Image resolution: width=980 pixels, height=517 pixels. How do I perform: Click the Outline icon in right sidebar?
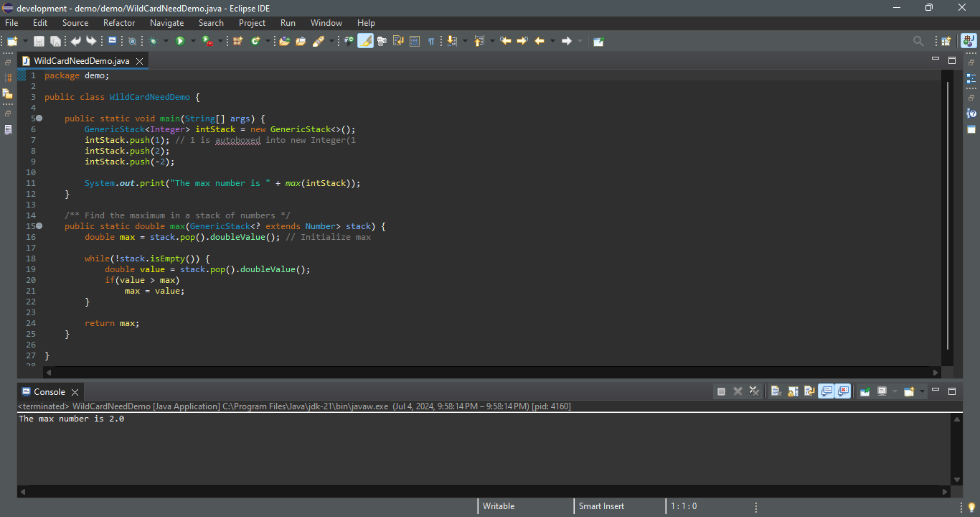(971, 78)
